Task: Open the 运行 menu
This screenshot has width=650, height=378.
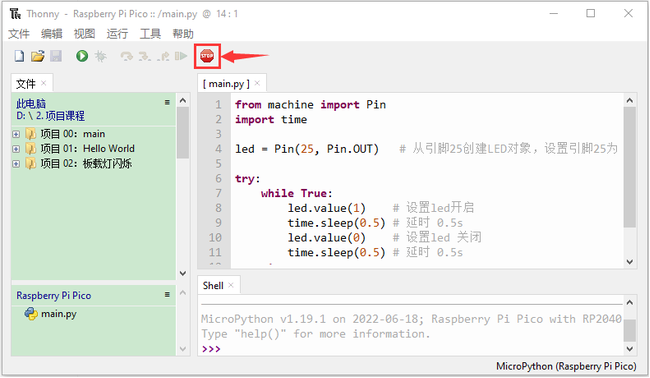Action: (117, 34)
